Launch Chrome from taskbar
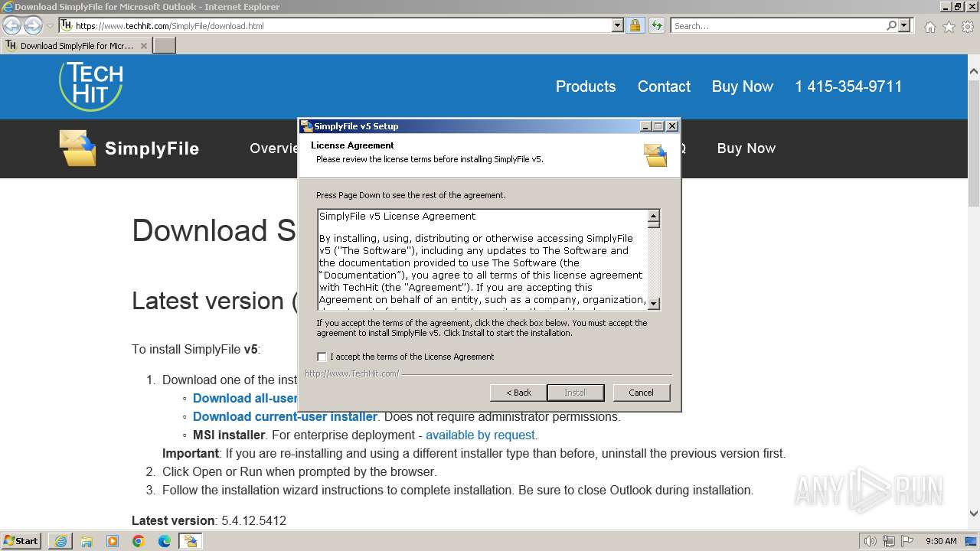 click(139, 541)
